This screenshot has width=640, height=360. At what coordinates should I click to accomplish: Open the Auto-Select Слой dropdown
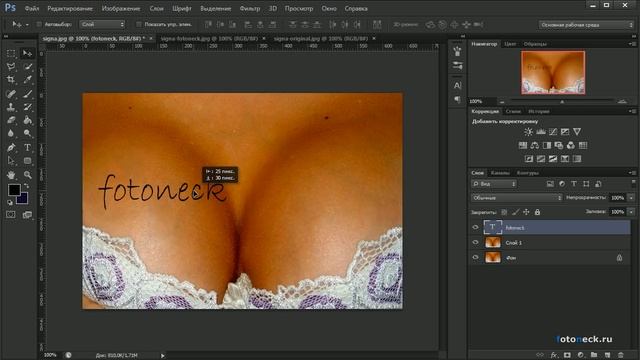[x=102, y=24]
